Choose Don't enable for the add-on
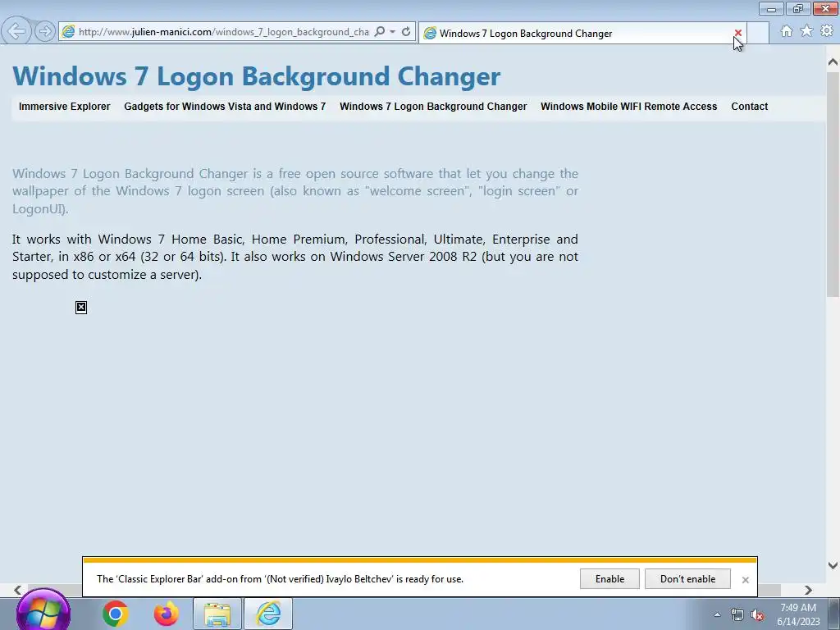 [688, 579]
